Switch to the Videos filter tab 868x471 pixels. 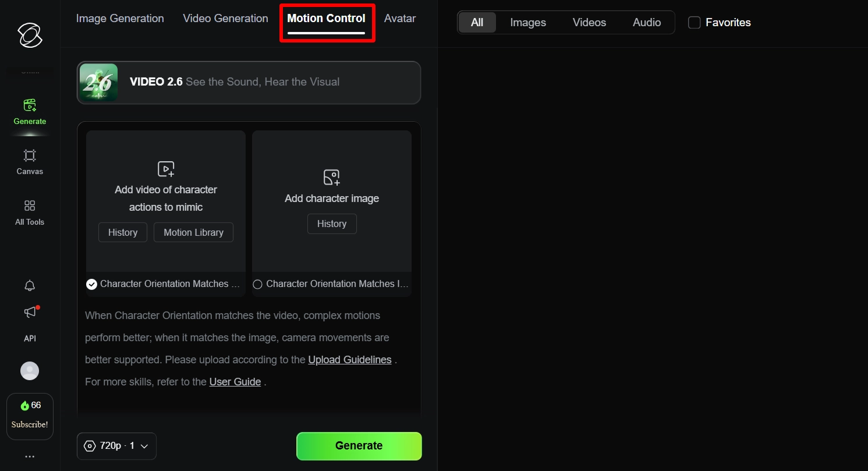pos(589,22)
